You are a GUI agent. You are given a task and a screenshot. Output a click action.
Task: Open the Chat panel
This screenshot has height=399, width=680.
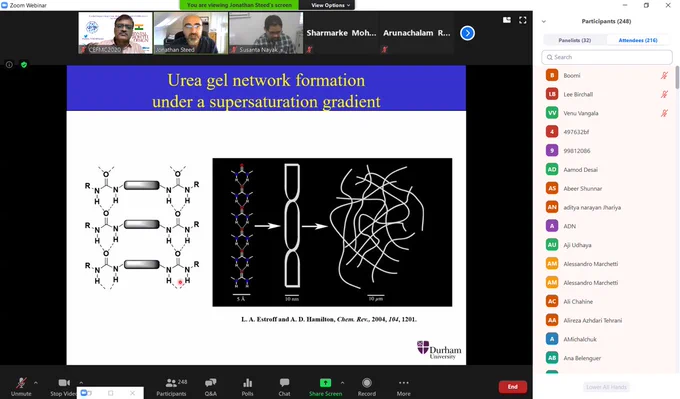coord(284,387)
